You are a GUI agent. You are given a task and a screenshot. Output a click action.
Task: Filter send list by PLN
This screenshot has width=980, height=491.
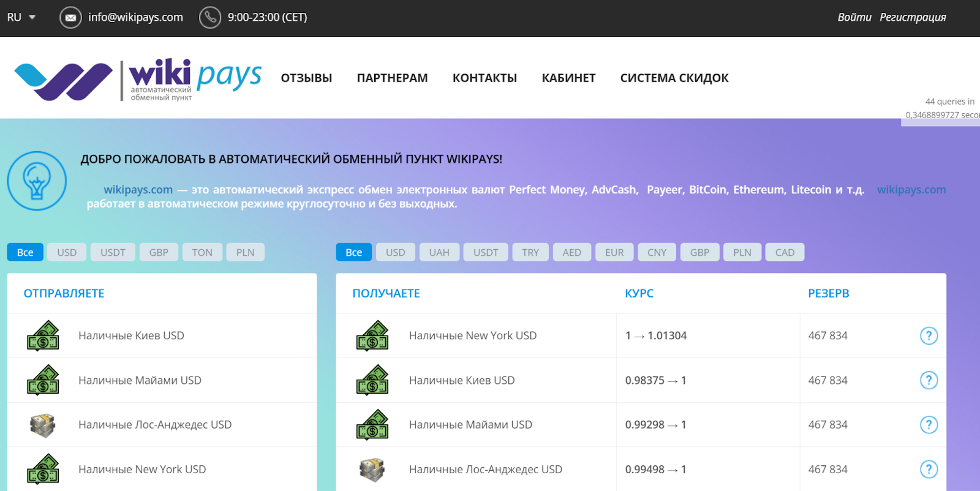(245, 252)
